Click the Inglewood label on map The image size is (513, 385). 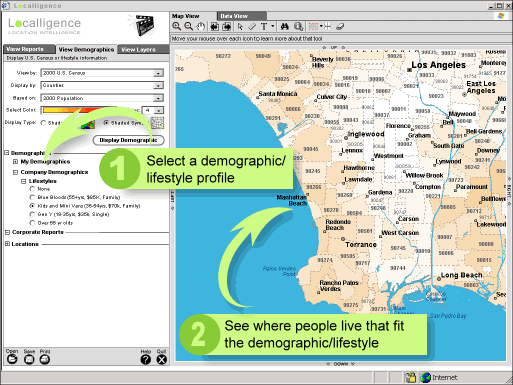[x=366, y=134]
